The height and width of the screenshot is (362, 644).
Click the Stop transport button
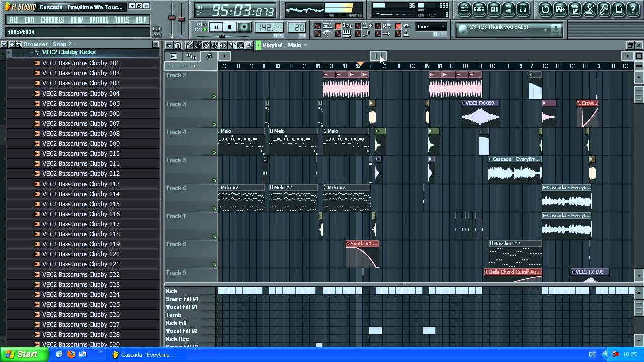point(230,27)
